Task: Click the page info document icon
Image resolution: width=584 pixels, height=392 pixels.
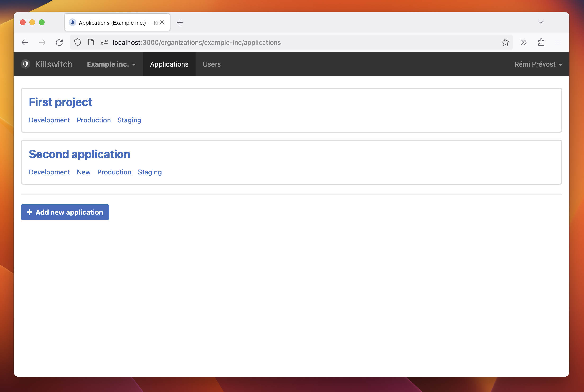Action: (x=91, y=42)
